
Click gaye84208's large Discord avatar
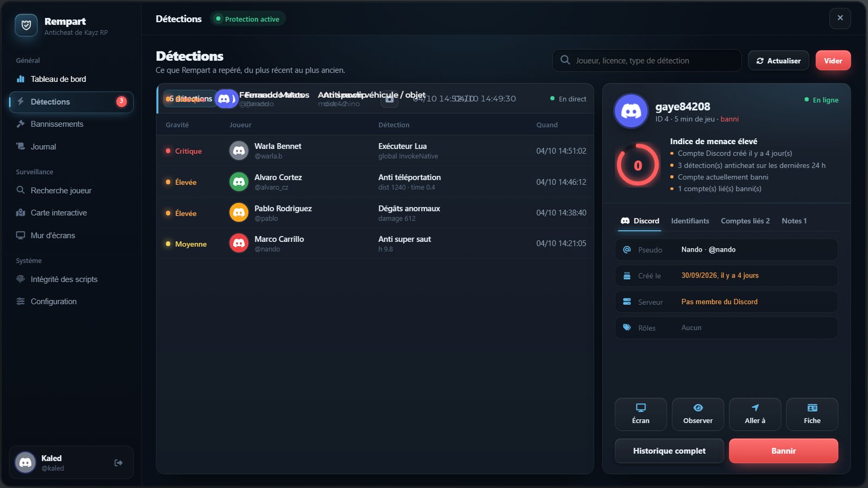pos(631,111)
